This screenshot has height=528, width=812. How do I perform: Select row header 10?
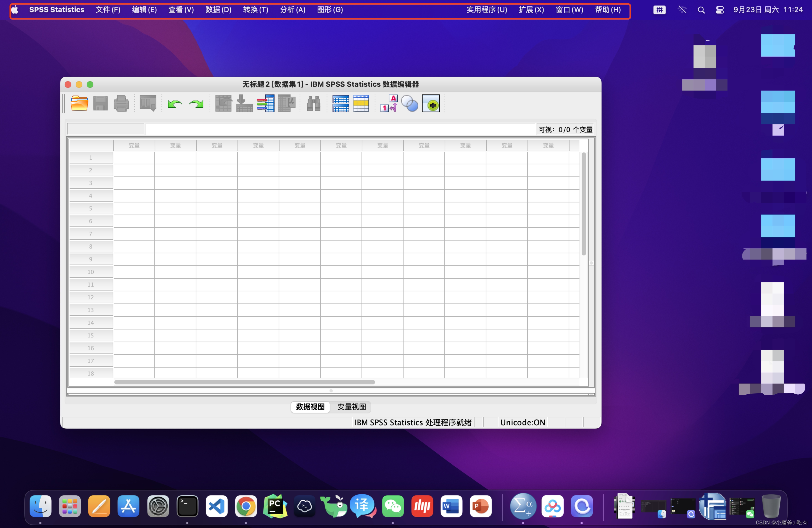pyautogui.click(x=91, y=272)
